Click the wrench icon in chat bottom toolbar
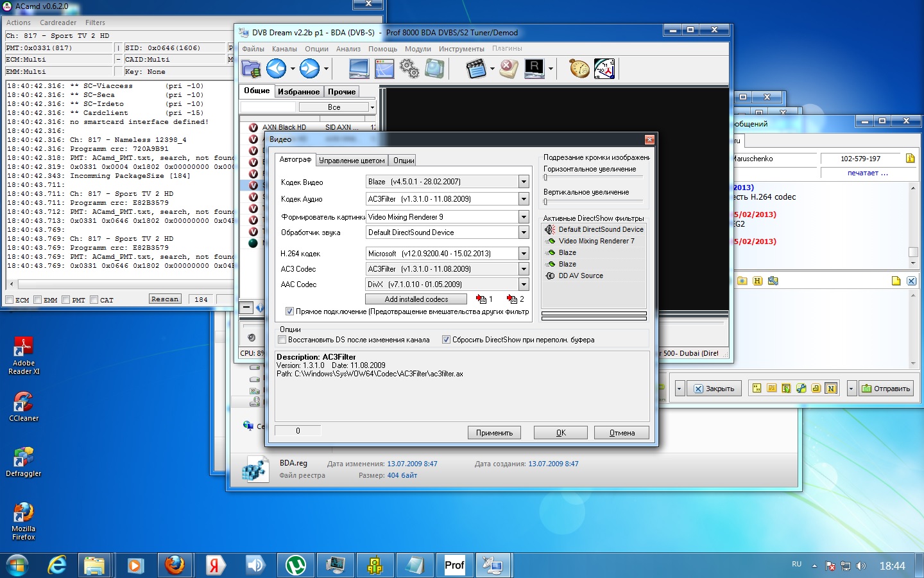The width and height of the screenshot is (924, 578). point(801,388)
